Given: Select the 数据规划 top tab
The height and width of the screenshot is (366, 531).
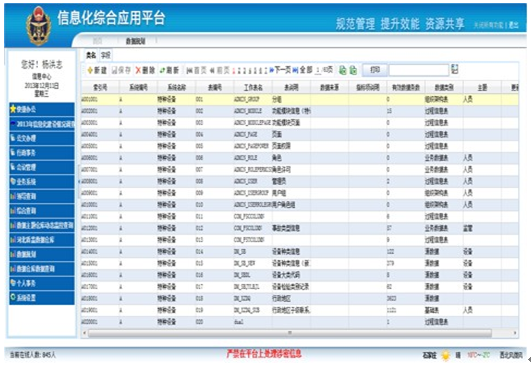Looking at the screenshot, I should click(x=135, y=41).
